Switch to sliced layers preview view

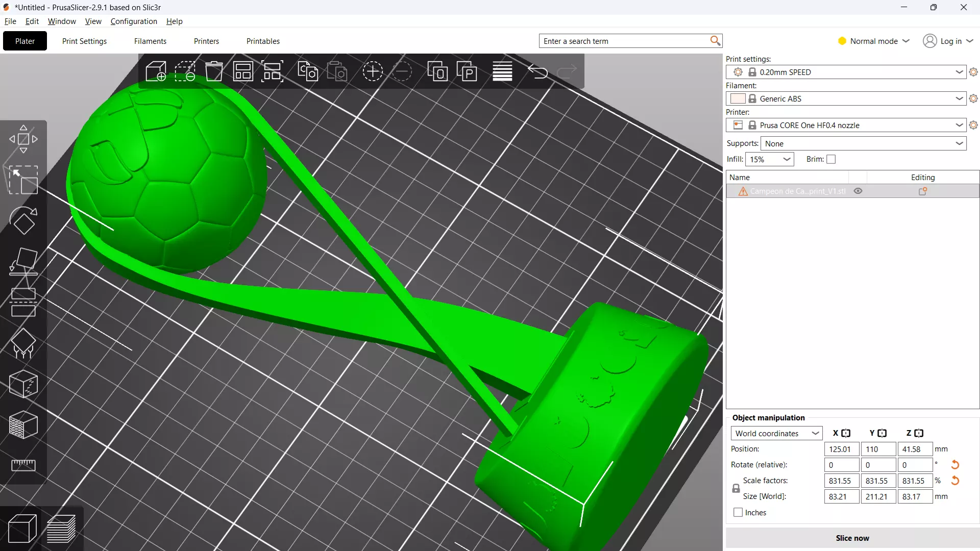[x=61, y=529]
